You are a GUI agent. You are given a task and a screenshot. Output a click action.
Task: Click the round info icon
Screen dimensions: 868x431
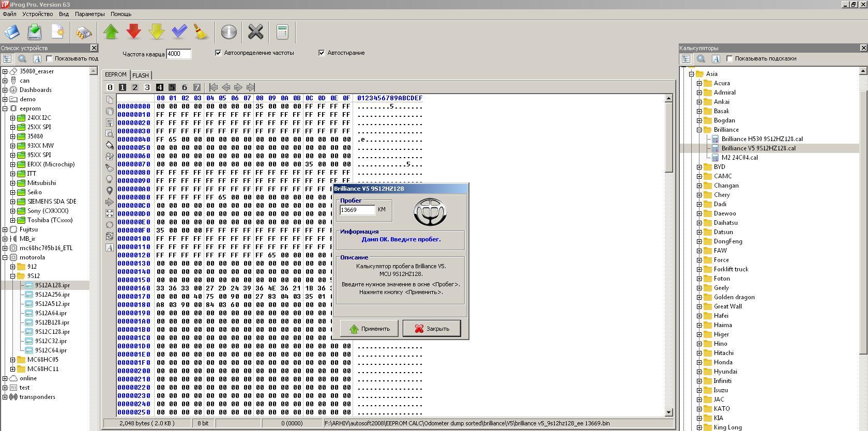pyautogui.click(x=229, y=32)
